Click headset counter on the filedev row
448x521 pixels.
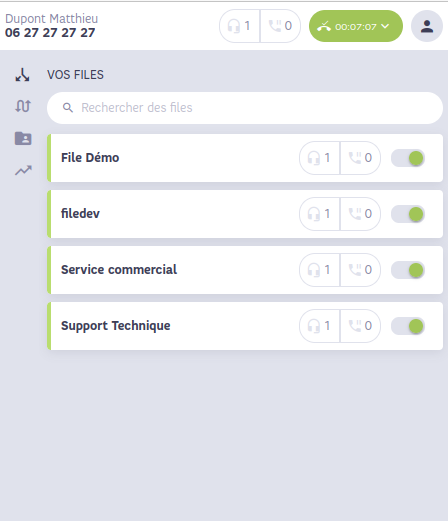(x=319, y=214)
